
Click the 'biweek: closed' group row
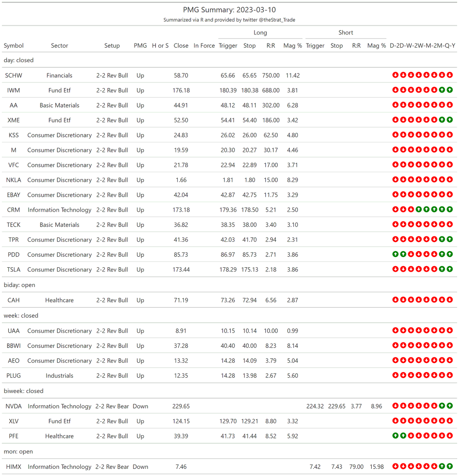tap(229, 391)
